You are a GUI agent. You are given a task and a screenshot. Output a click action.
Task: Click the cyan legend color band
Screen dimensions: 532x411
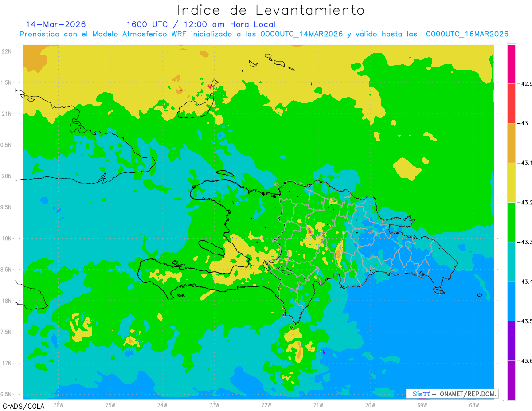(x=511, y=261)
